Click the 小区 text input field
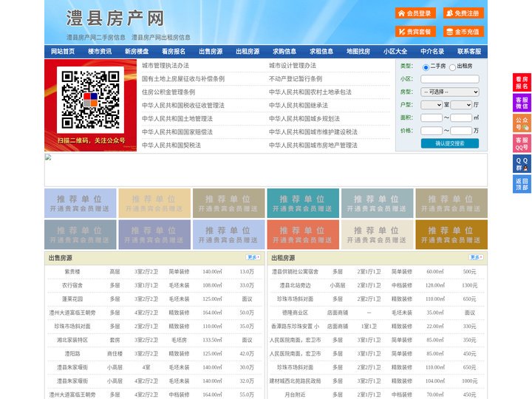Image resolution: width=532 pixels, height=399 pixels. [450, 79]
